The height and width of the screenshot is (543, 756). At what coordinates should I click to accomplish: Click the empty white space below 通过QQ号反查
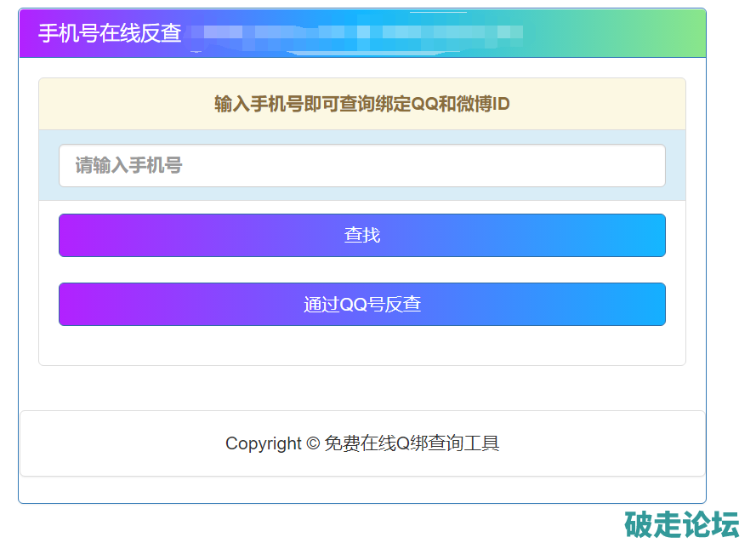(361, 346)
